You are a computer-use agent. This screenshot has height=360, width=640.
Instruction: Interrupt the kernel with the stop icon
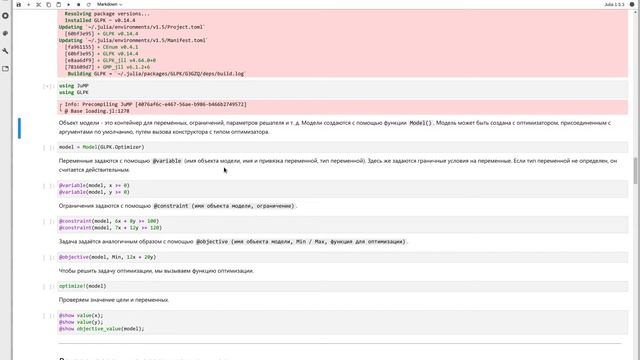tap(78, 4)
